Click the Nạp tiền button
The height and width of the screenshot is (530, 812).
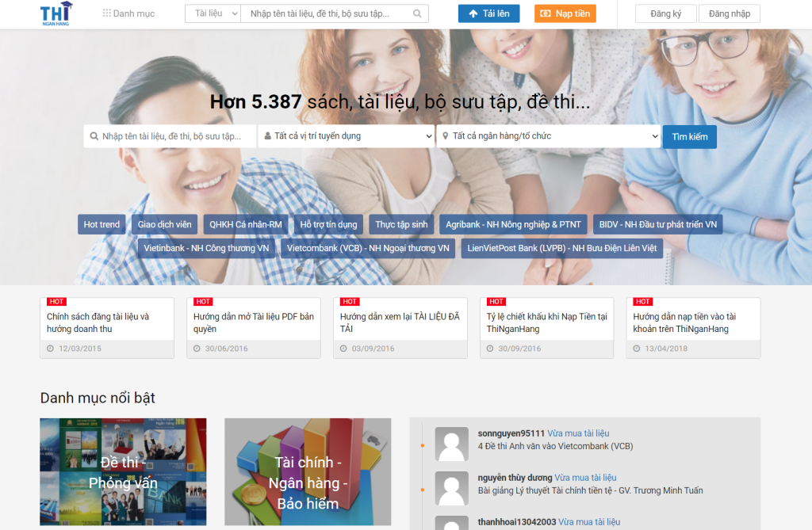point(565,13)
